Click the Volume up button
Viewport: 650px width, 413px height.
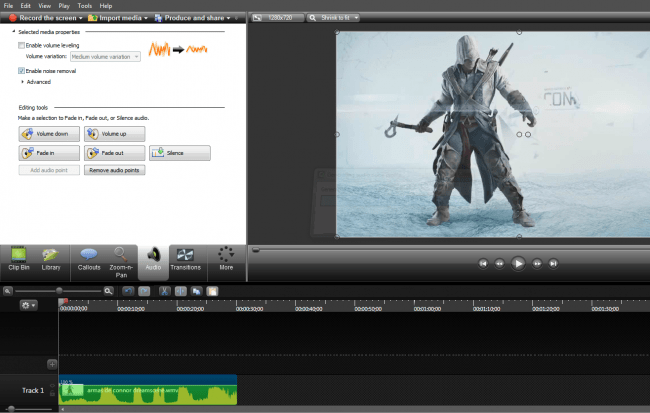[114, 134]
